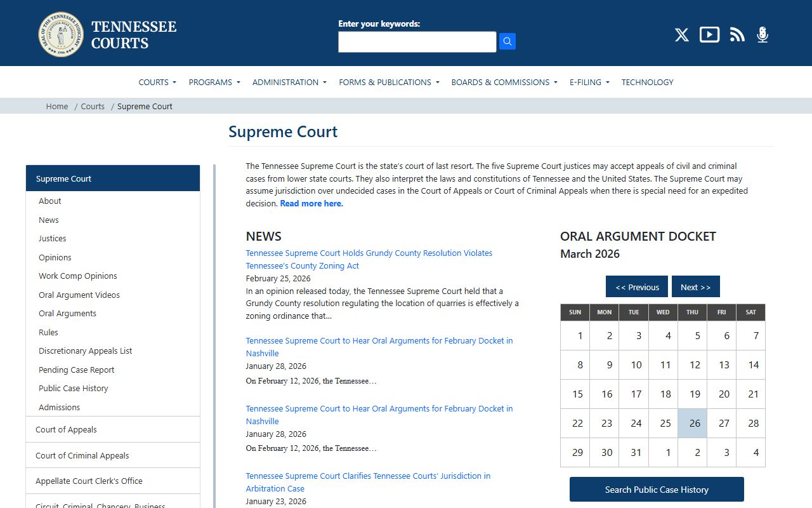Image resolution: width=812 pixels, height=508 pixels.
Task: Select Supreme Court sidebar heading
Action: [113, 178]
